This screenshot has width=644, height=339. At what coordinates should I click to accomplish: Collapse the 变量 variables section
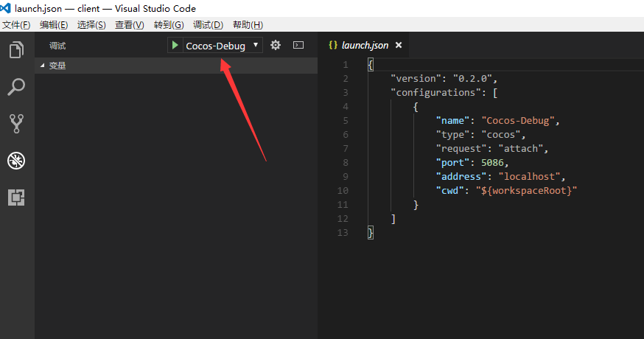176,66
